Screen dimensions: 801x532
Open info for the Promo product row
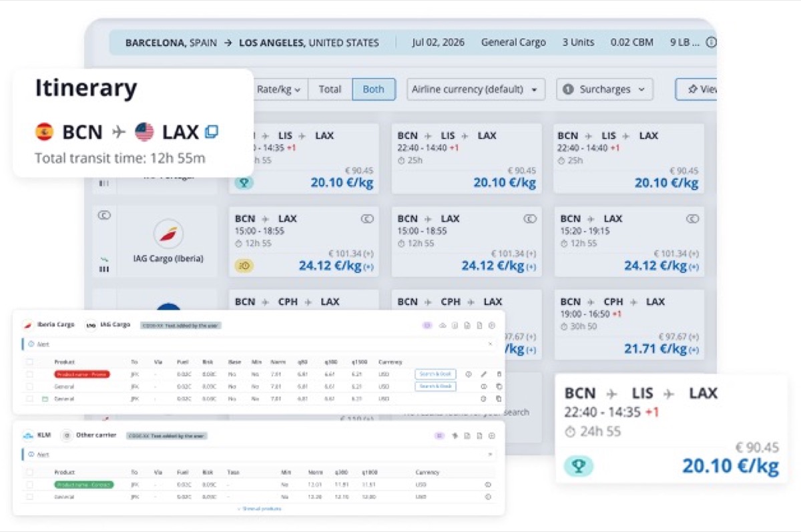[469, 374]
